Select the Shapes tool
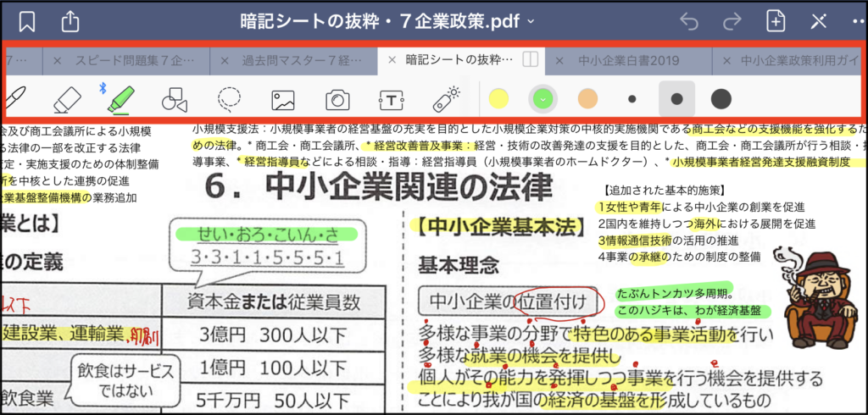Screen dimensions: 868x415 (174, 100)
